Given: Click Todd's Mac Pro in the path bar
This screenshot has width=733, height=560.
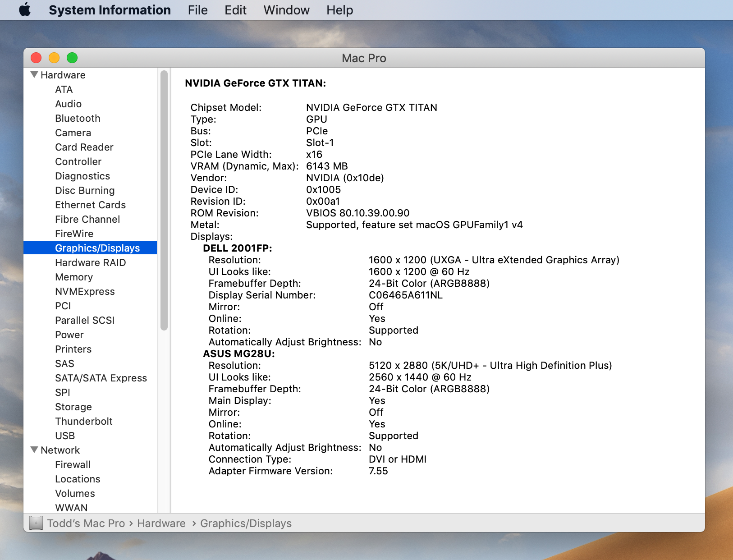Looking at the screenshot, I should [x=86, y=523].
